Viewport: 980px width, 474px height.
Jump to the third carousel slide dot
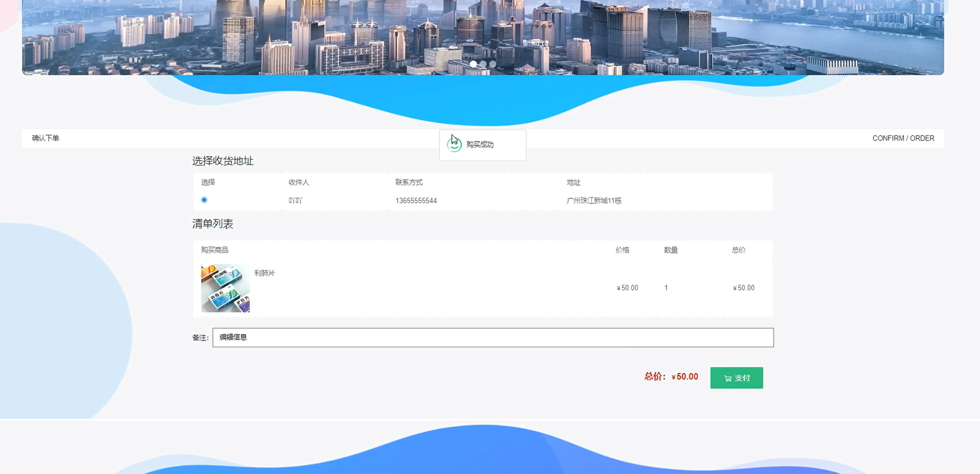493,64
